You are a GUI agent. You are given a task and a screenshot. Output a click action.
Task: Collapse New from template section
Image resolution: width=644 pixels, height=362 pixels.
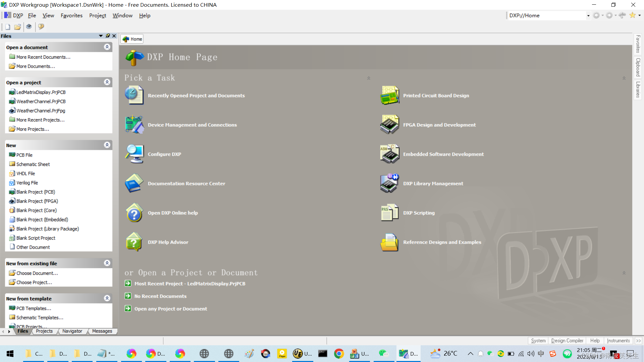[107, 298]
